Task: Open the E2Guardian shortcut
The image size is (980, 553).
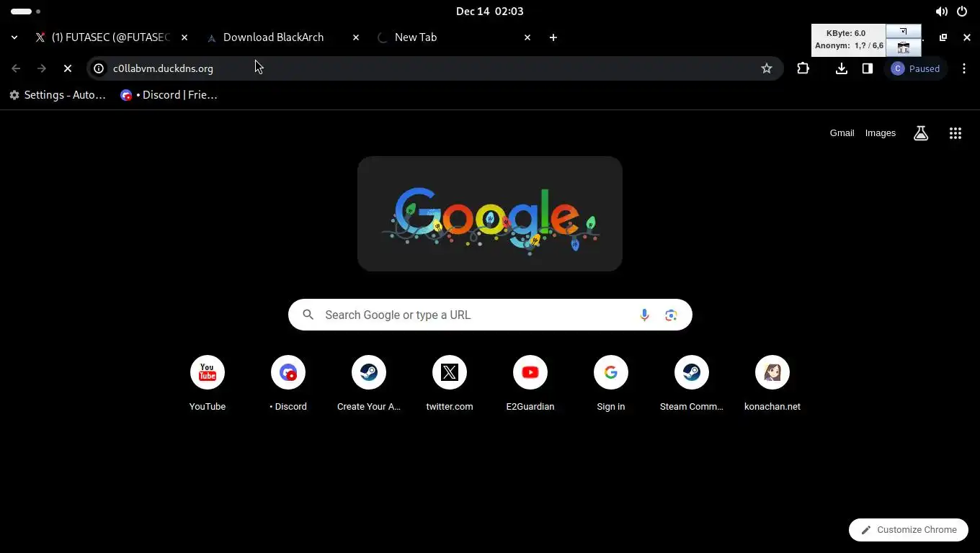Action: point(530,384)
